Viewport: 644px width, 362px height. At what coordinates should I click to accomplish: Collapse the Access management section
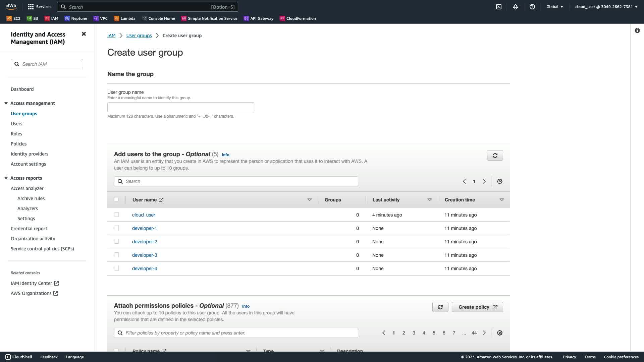pyautogui.click(x=6, y=103)
